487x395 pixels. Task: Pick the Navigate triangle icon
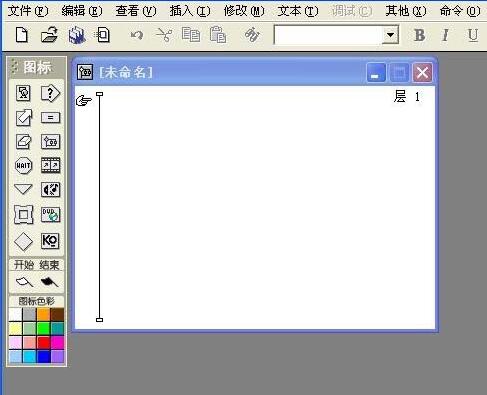pos(23,189)
